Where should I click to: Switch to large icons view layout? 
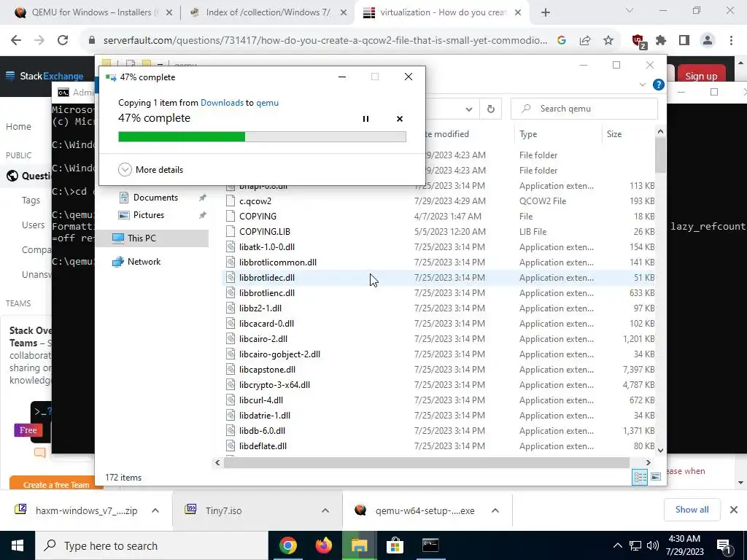(656, 477)
